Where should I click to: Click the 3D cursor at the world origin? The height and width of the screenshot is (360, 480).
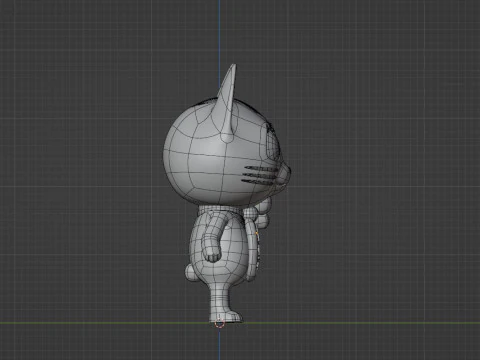click(219, 323)
